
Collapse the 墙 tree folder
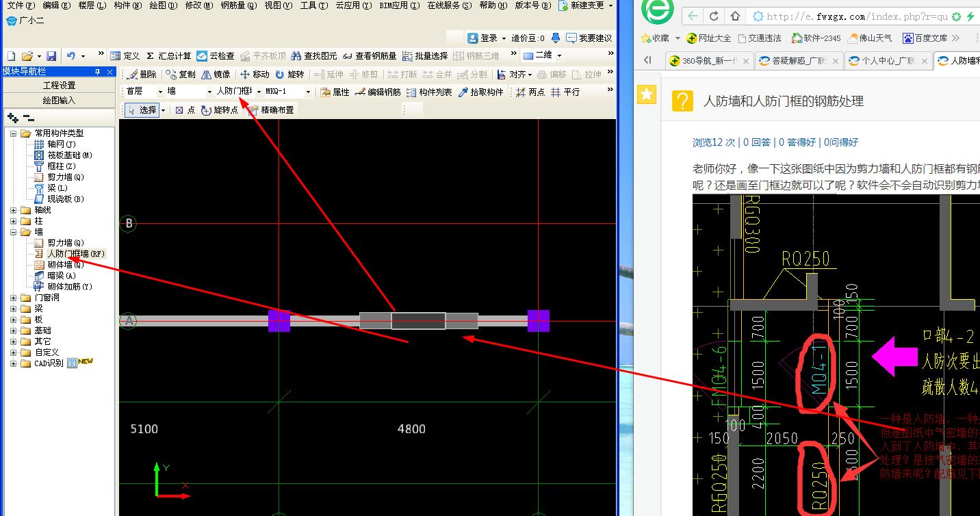pyautogui.click(x=14, y=232)
